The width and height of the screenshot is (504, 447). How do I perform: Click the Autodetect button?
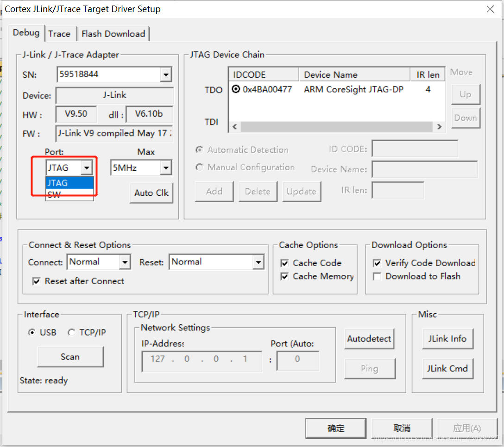(x=369, y=339)
